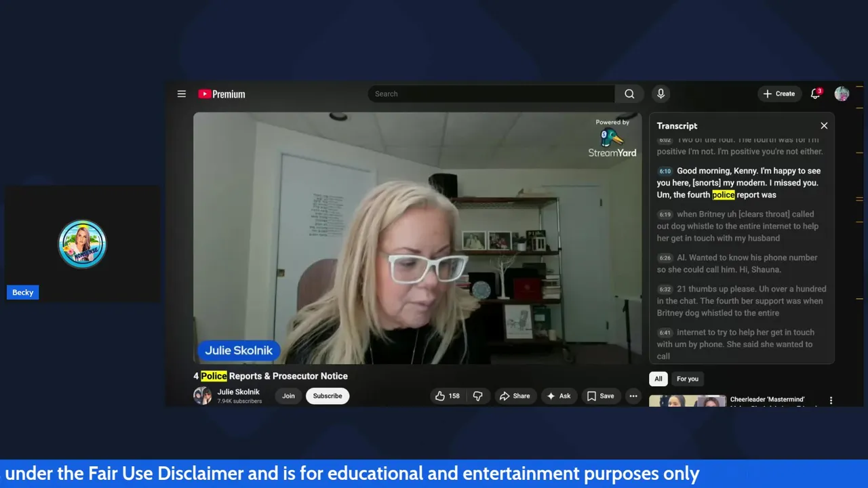The width and height of the screenshot is (868, 488).
Task: Select the For you filter chip
Action: click(688, 379)
